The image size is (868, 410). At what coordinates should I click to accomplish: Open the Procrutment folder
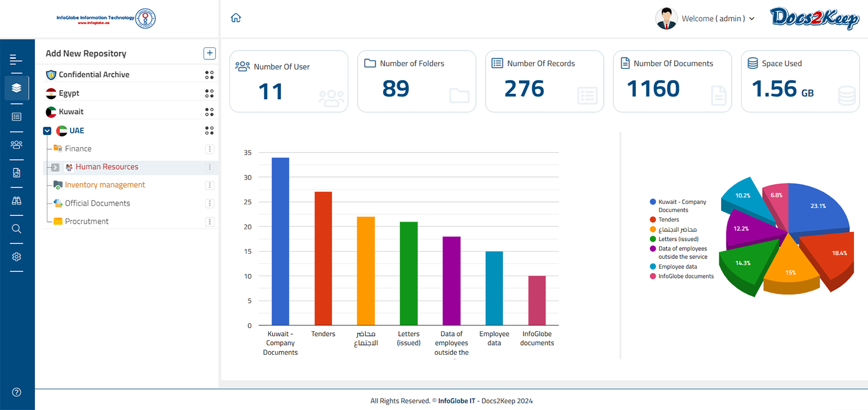(87, 222)
